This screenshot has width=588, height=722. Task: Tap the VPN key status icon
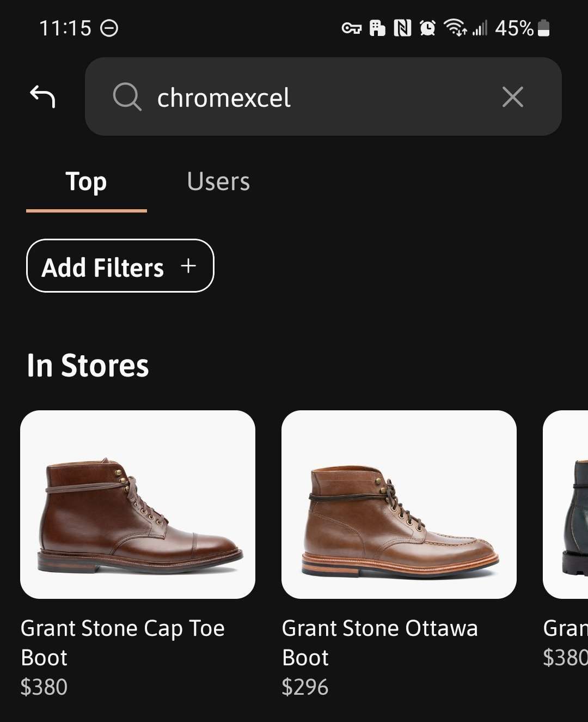351,28
